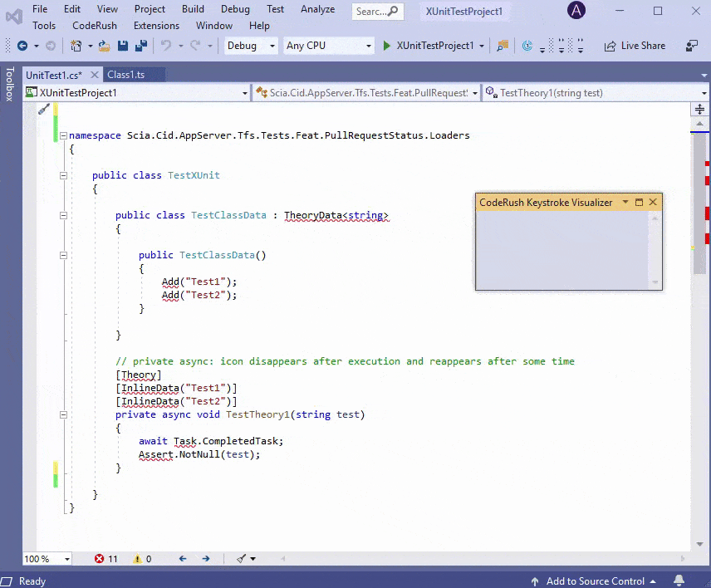This screenshot has height=588, width=711.
Task: Pin the CodeRush Keystroke Visualizer window
Action: (639, 202)
